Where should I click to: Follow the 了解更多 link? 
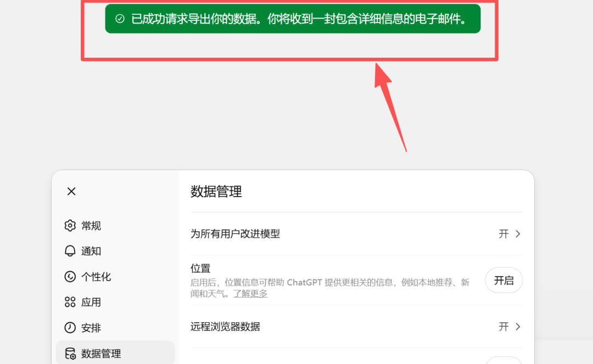pyautogui.click(x=250, y=294)
